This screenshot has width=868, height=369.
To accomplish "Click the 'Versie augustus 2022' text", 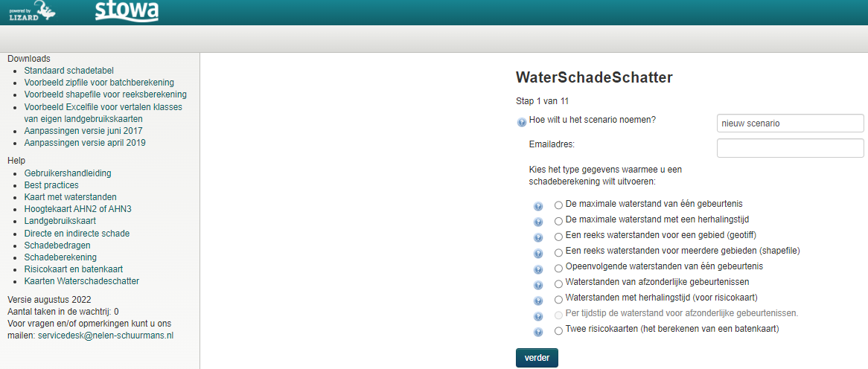I will pos(49,300).
